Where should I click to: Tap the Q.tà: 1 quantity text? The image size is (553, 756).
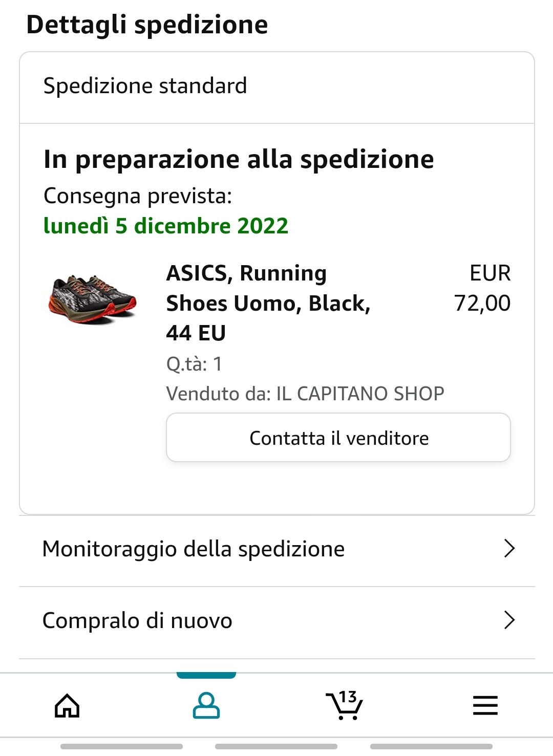tap(194, 364)
